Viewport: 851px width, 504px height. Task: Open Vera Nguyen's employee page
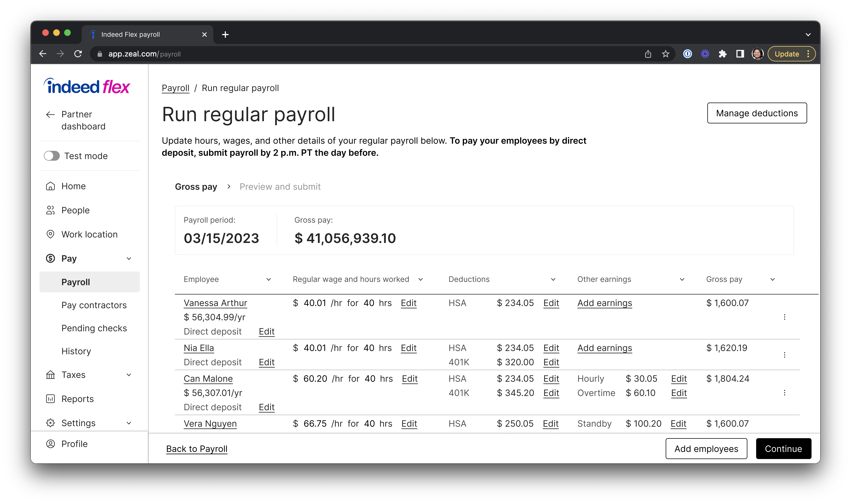pos(210,424)
